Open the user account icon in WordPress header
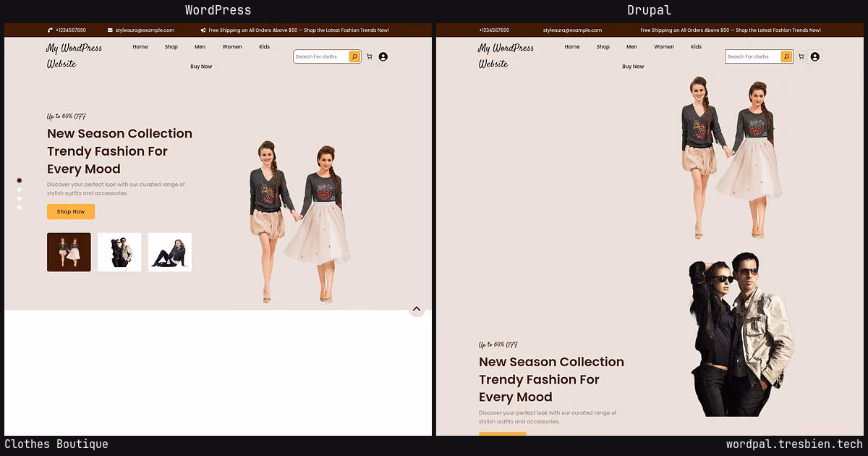 [383, 56]
